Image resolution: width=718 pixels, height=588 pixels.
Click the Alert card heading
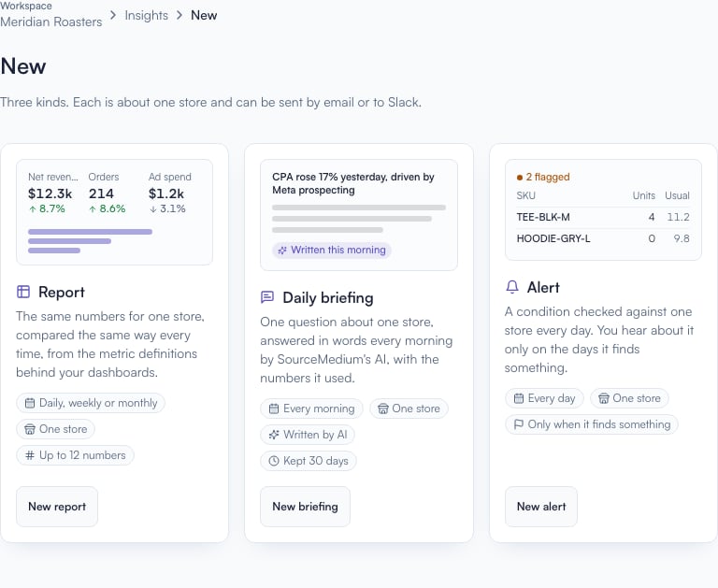click(x=543, y=288)
